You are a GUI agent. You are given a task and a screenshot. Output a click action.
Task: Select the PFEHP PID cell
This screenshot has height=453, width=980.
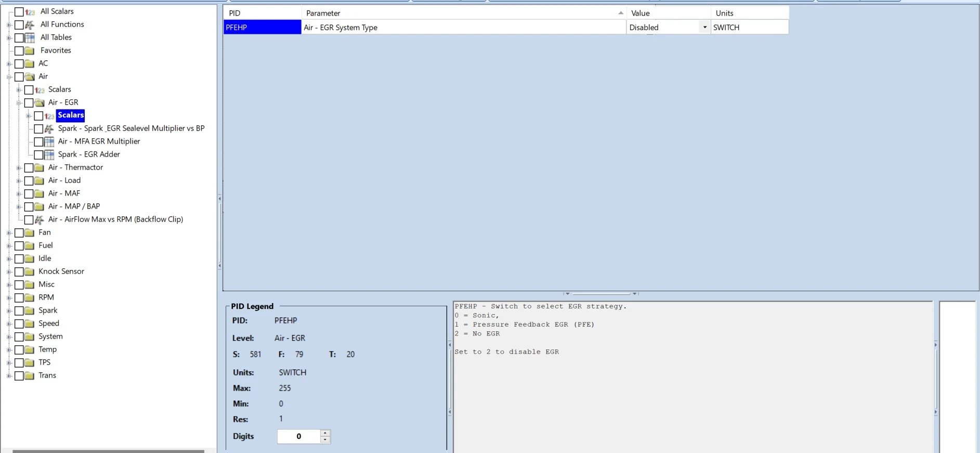[263, 27]
